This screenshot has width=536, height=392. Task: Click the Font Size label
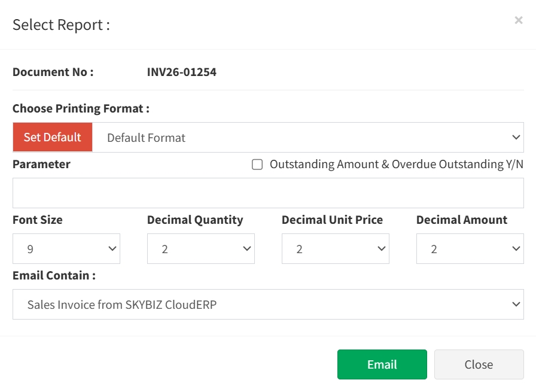(38, 220)
